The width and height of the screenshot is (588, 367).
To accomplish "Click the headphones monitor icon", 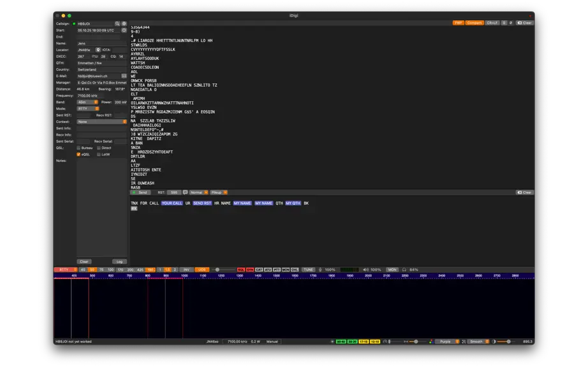I will click(404, 270).
